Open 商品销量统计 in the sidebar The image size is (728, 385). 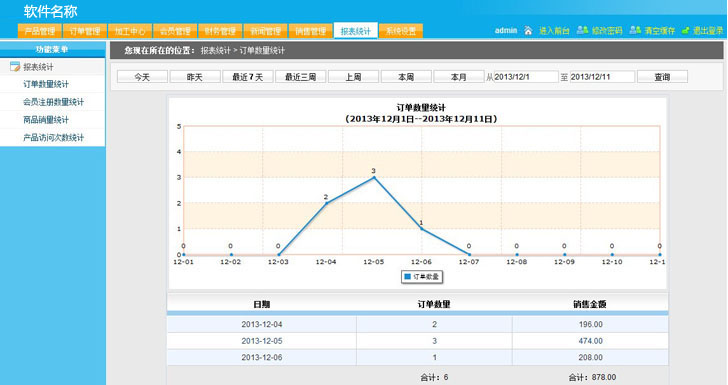pyautogui.click(x=46, y=119)
